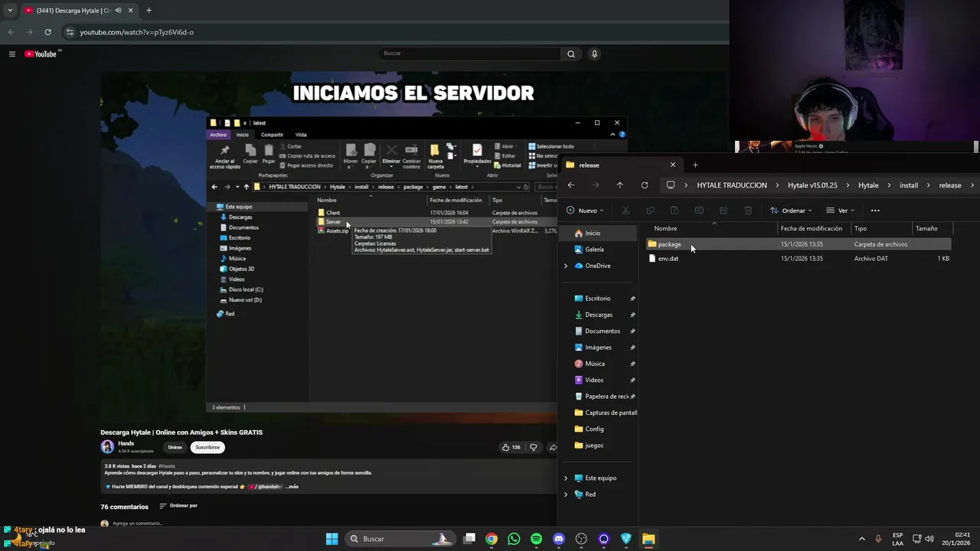This screenshot has width=980, height=551.
Task: Click the Delete trash icon in Explorer toolbar
Action: [x=748, y=210]
